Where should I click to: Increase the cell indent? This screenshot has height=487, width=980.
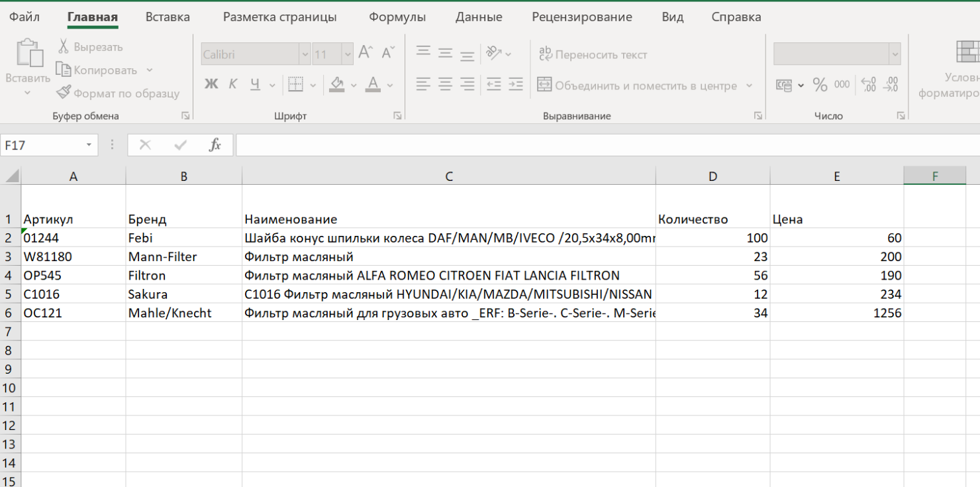tap(516, 84)
